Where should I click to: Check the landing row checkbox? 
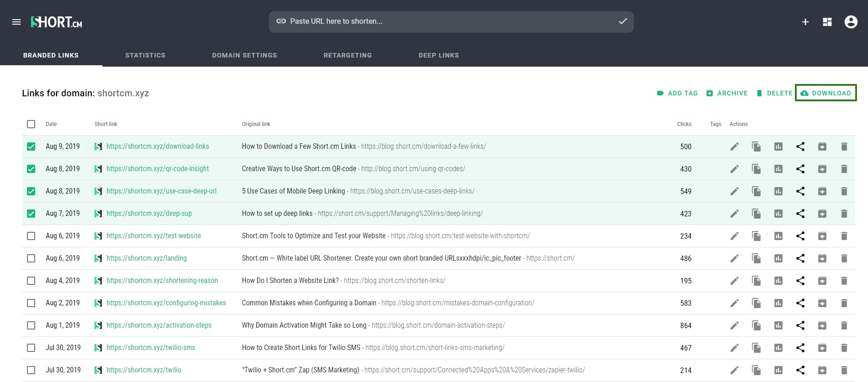coord(31,258)
